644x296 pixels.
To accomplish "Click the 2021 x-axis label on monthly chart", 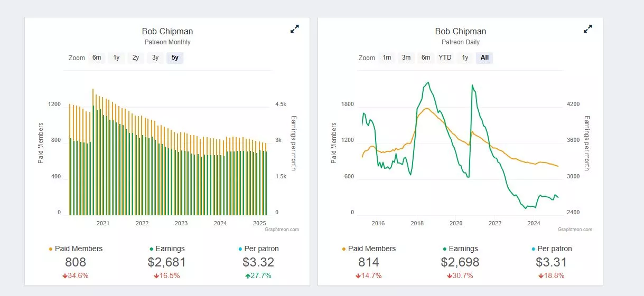I will (103, 223).
